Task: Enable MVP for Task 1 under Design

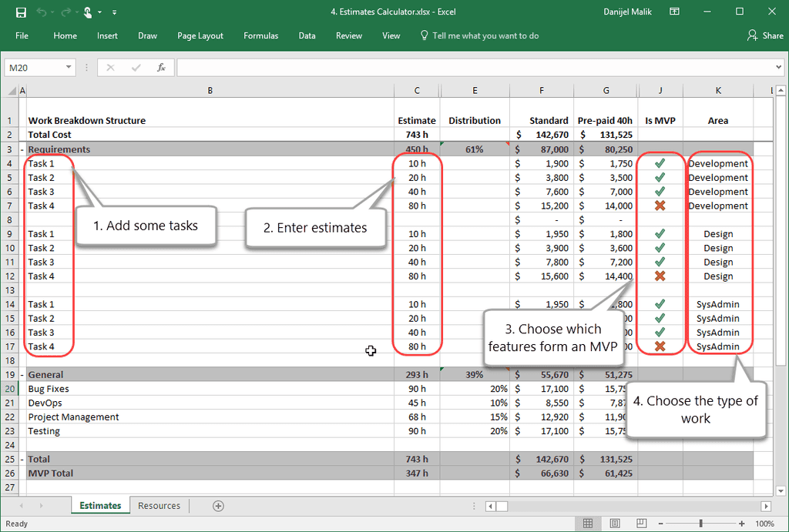Action: pyautogui.click(x=660, y=233)
